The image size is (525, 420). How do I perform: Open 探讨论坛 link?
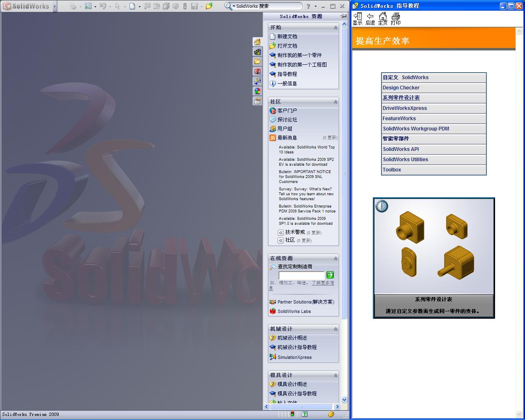tap(287, 120)
